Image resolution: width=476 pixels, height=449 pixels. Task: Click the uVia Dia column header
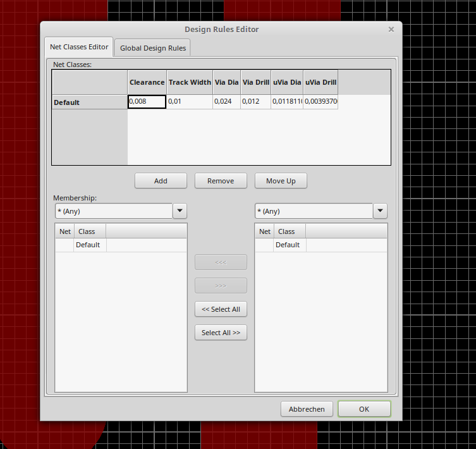click(287, 82)
